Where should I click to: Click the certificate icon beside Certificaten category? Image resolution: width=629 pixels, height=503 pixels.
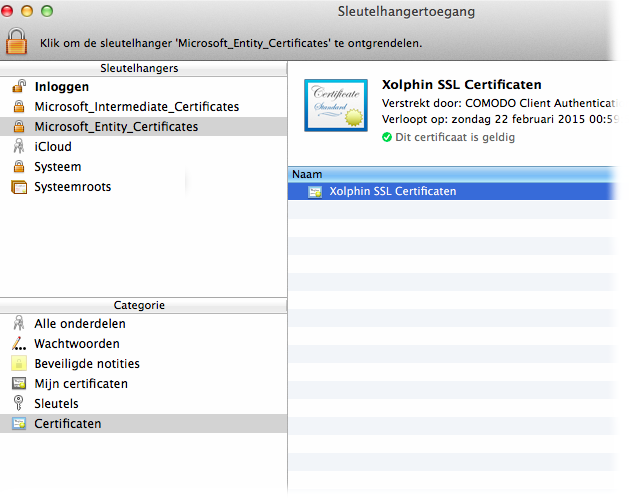19,424
